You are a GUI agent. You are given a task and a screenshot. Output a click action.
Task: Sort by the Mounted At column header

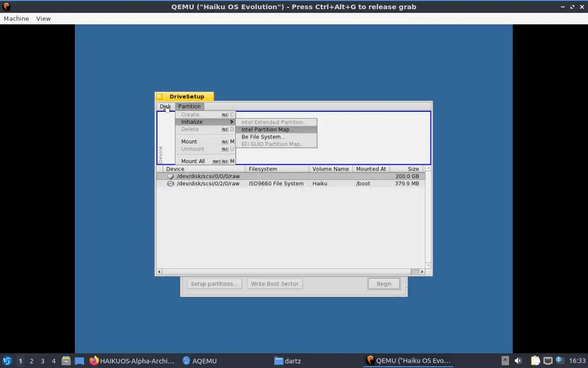click(x=371, y=169)
